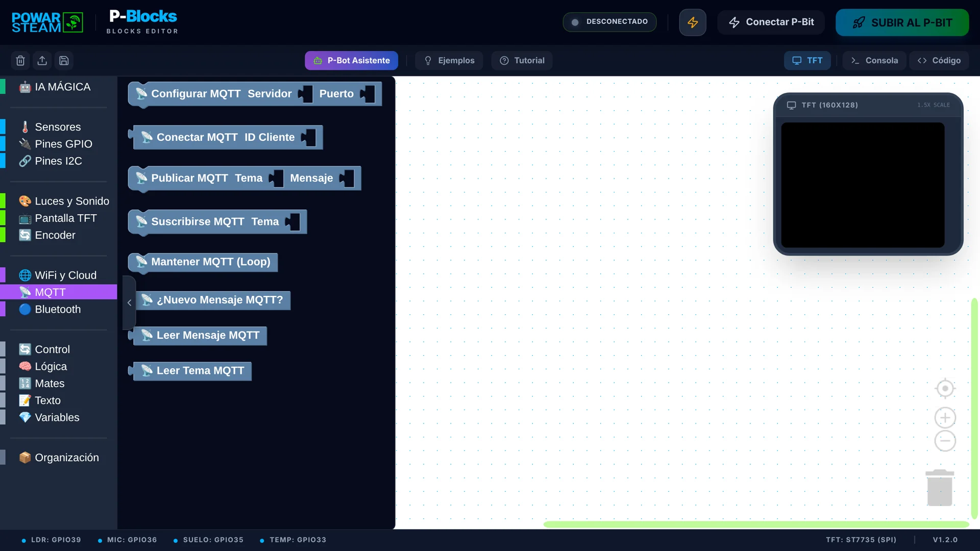Collapse the block flyout with the chevron

pyautogui.click(x=129, y=303)
